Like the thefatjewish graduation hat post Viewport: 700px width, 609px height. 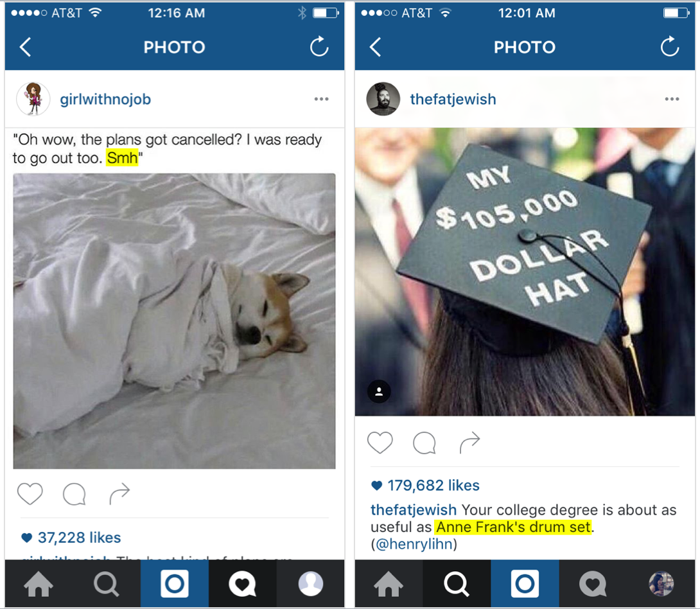[380, 443]
